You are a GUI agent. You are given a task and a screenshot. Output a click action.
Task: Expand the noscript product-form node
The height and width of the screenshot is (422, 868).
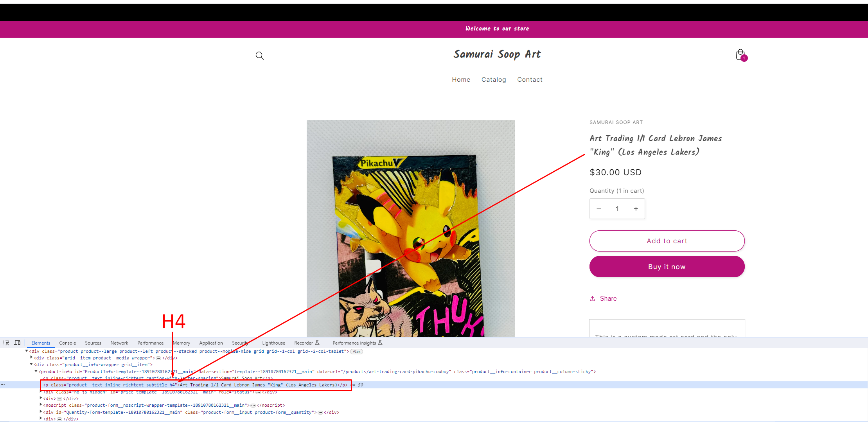41,405
